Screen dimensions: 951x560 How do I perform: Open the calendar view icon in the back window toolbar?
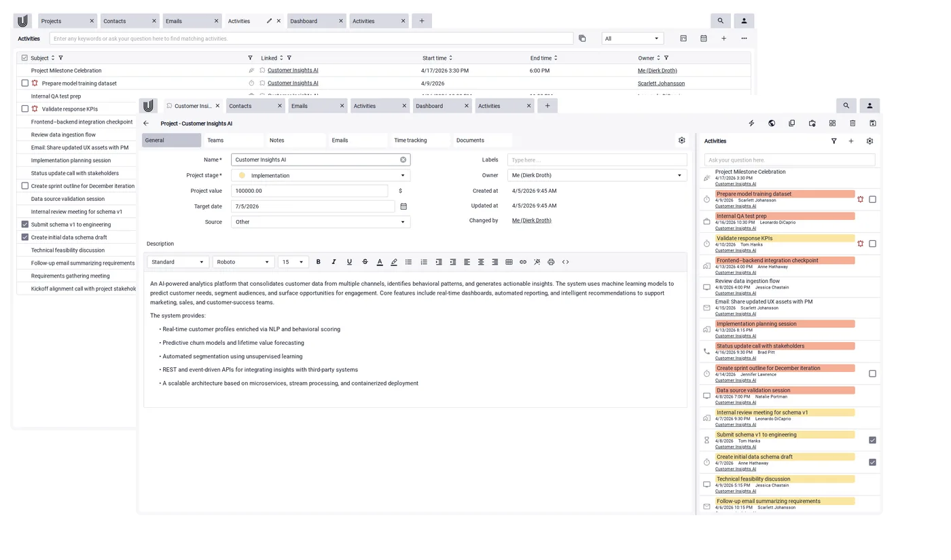[x=704, y=39]
